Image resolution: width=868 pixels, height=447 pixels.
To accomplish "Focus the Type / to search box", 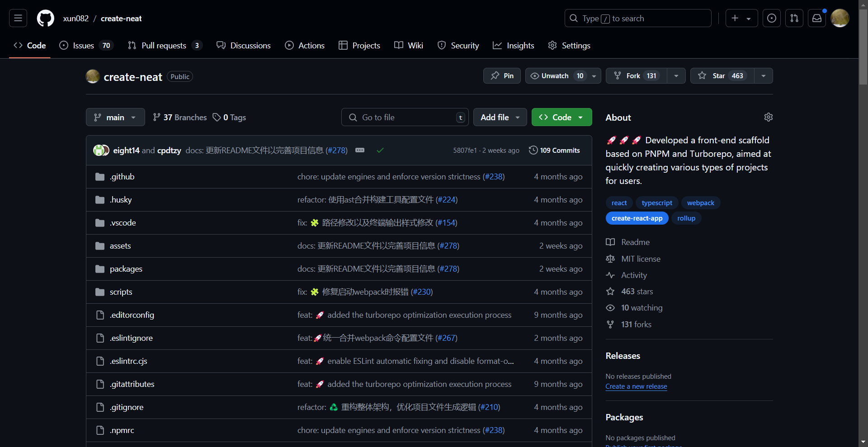I will coord(638,18).
